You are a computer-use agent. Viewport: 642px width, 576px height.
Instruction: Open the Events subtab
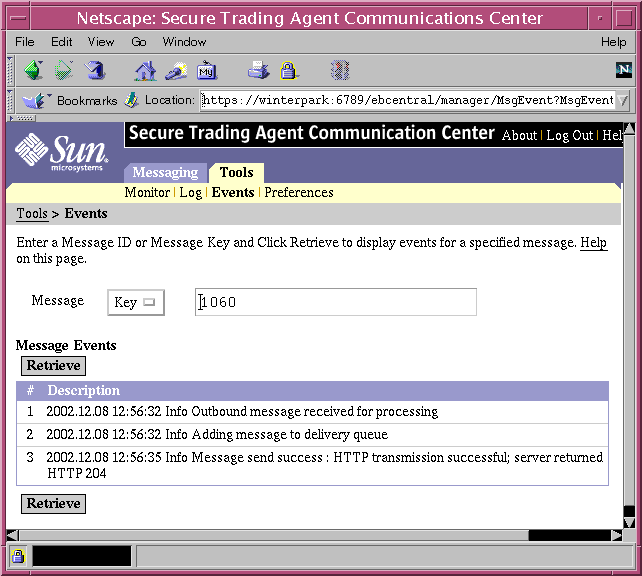tap(233, 192)
